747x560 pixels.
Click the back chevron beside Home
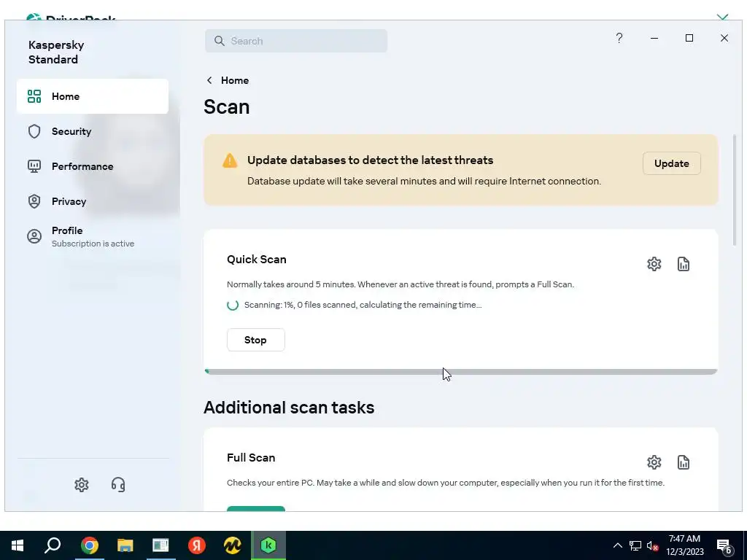point(209,80)
